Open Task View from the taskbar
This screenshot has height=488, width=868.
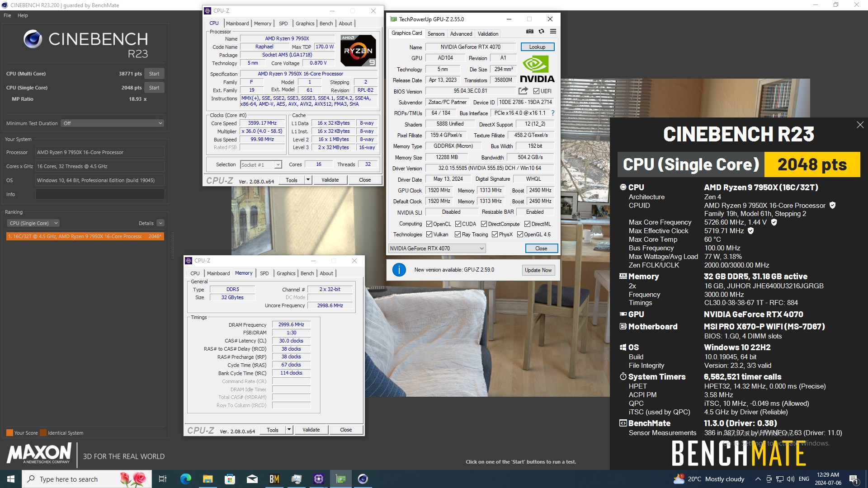[x=163, y=479]
